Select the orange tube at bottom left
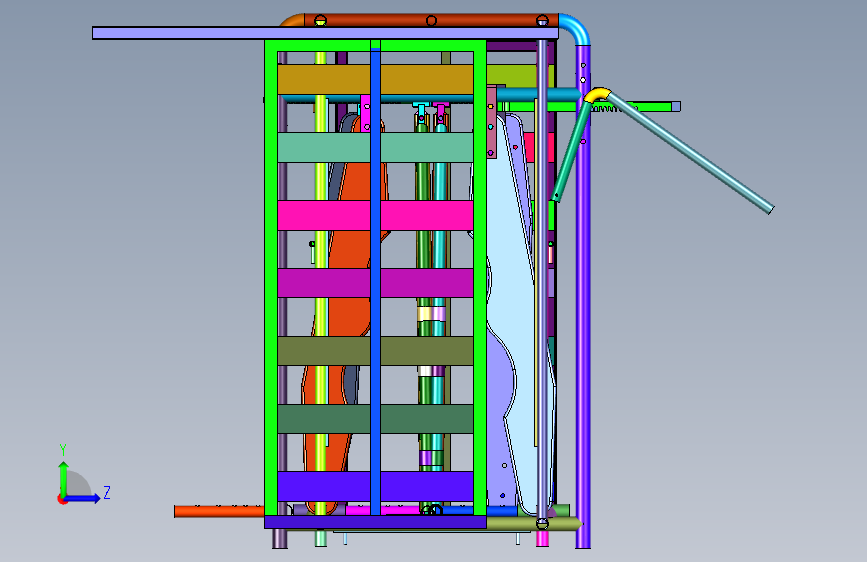Image resolution: width=867 pixels, height=562 pixels. pyautogui.click(x=219, y=511)
